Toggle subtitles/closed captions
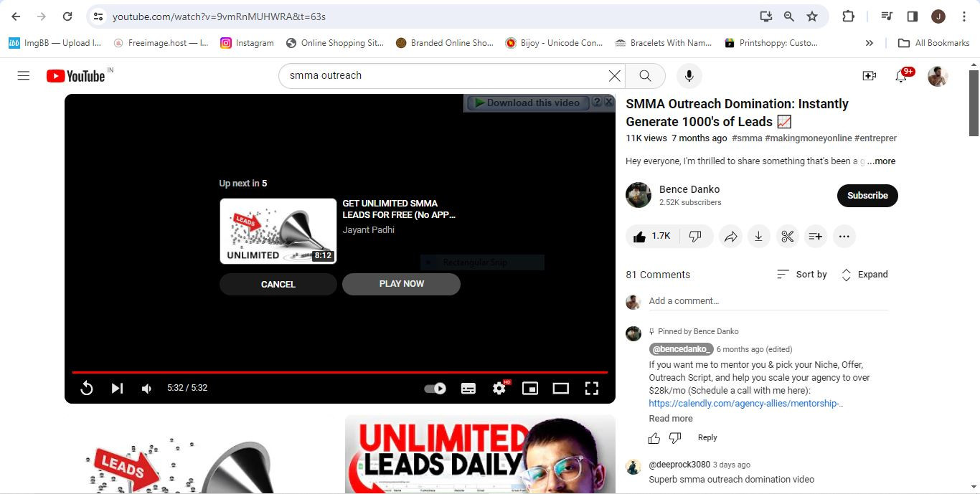 point(468,388)
